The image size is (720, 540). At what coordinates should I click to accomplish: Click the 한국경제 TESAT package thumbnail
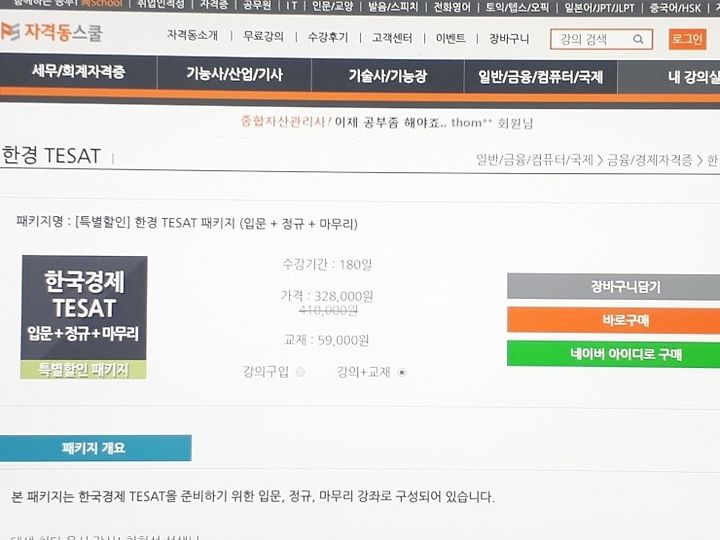click(84, 317)
